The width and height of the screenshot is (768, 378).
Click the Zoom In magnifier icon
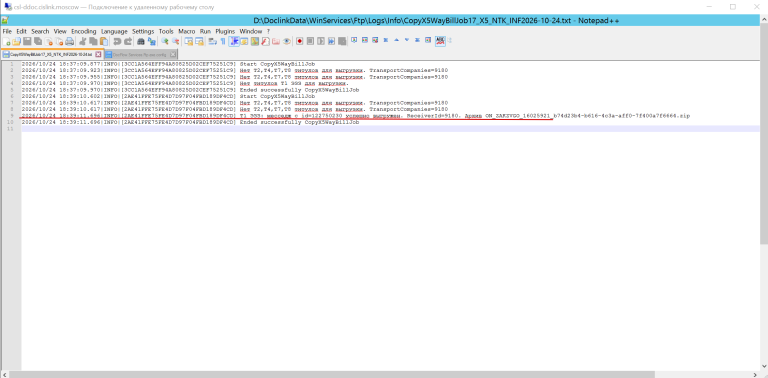click(x=165, y=41)
